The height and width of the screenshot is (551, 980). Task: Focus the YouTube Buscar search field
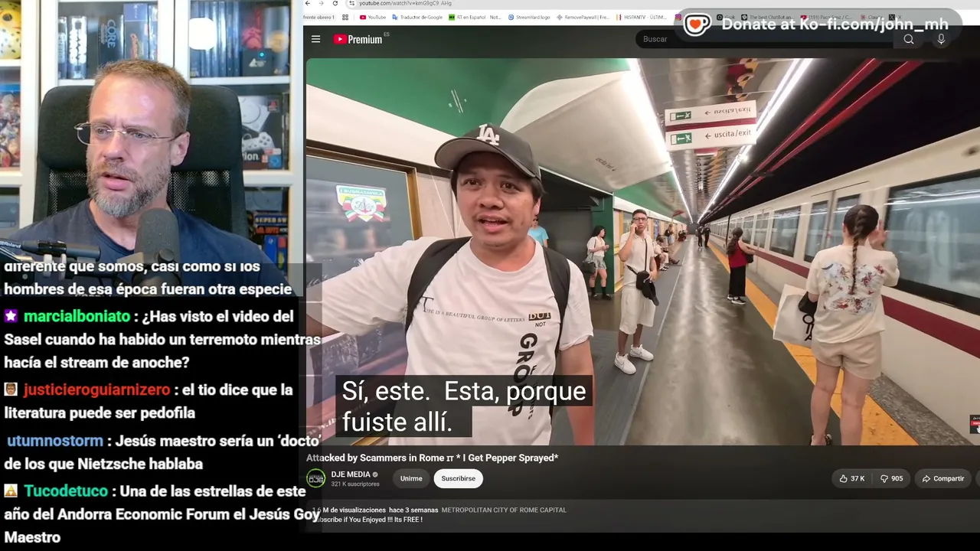coord(766,40)
